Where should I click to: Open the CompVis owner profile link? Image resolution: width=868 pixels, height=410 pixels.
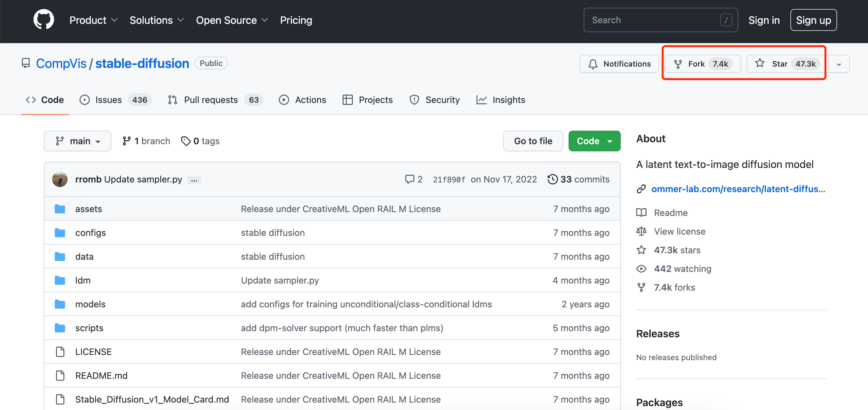(x=61, y=63)
